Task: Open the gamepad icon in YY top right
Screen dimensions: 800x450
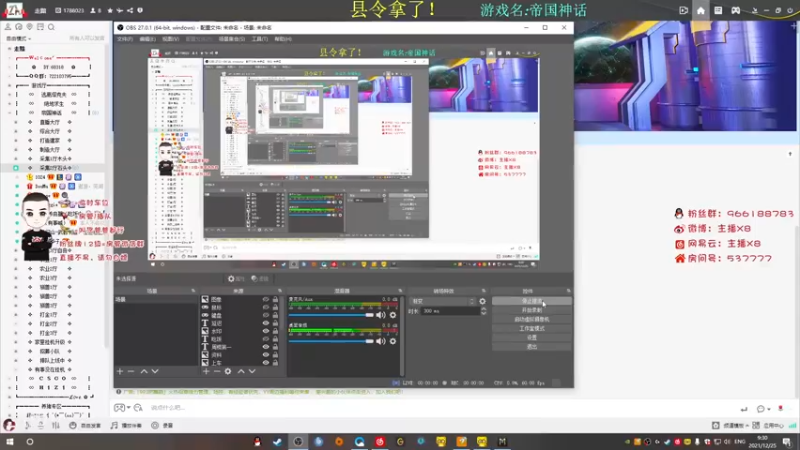Action: 735,10
